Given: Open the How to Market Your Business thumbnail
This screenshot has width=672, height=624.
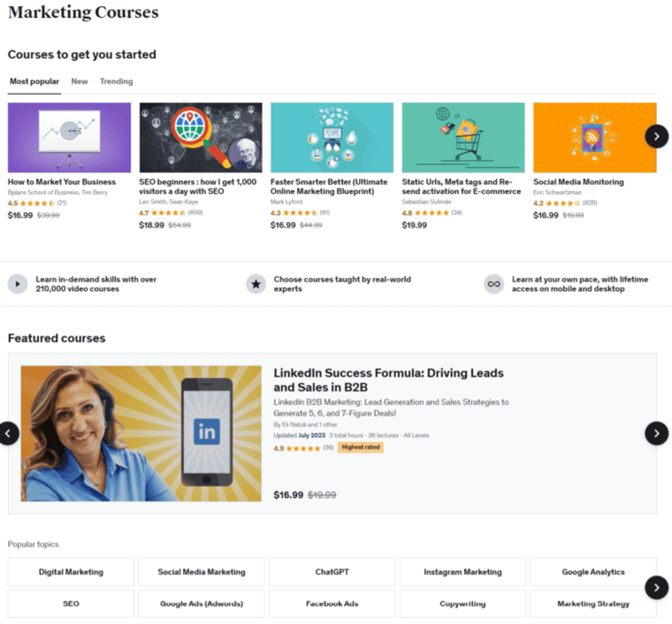Looking at the screenshot, I should (x=69, y=137).
